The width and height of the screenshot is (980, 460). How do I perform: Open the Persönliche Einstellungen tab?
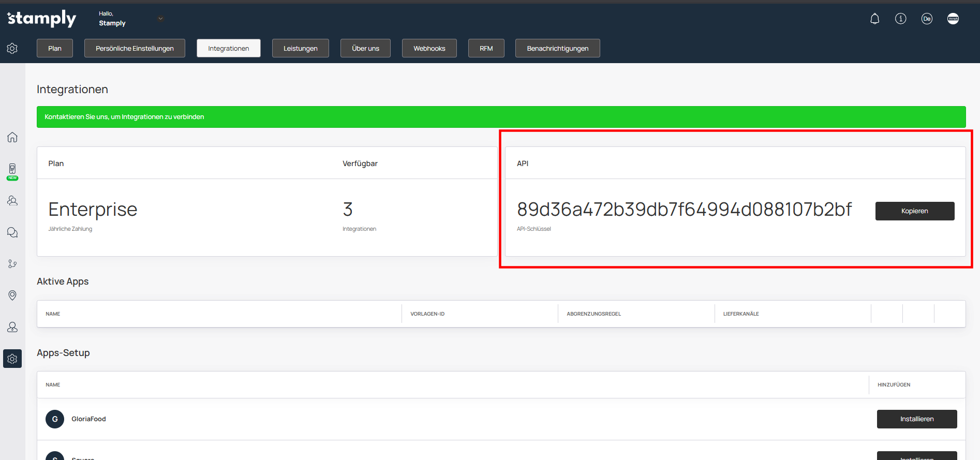click(x=135, y=49)
